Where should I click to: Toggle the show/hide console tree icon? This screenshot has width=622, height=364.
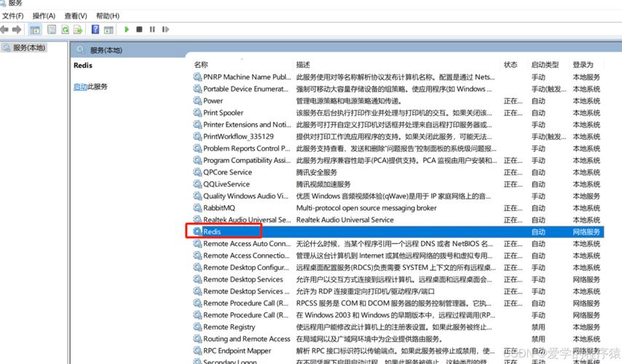35,29
